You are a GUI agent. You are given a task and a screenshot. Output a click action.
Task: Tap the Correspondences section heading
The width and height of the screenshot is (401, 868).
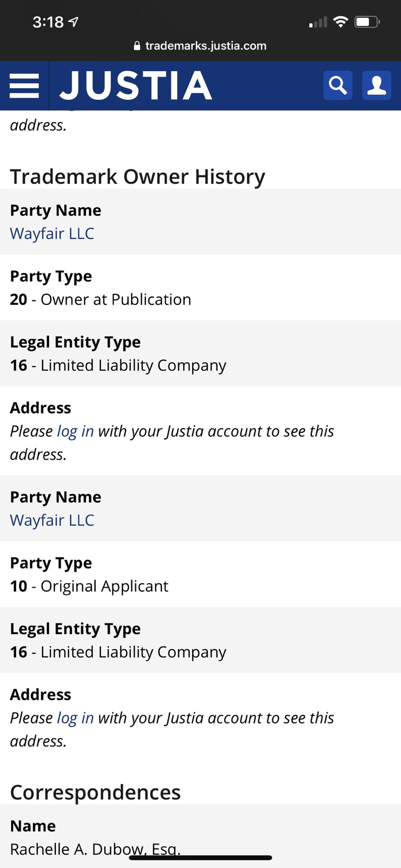click(x=95, y=792)
